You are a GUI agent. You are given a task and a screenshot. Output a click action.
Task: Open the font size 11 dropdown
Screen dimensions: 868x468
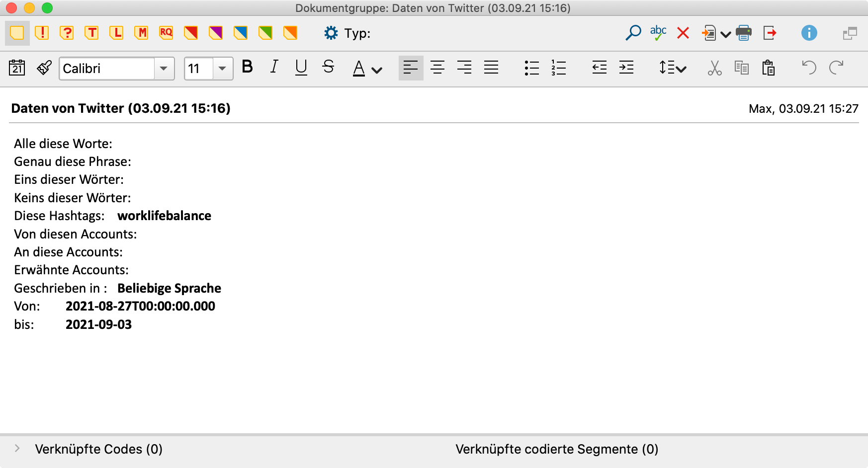coord(222,69)
